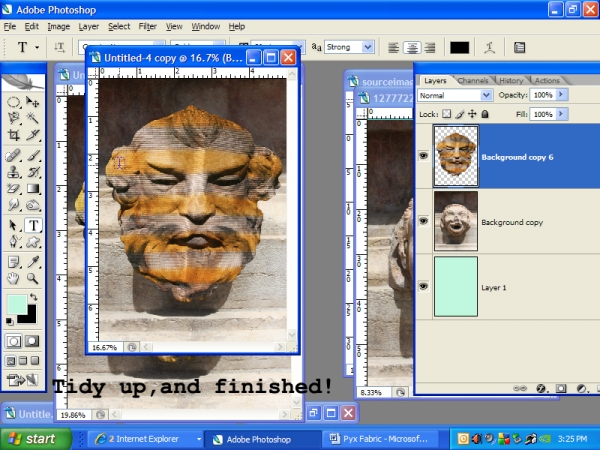Viewport: 600px width, 450px height.
Task: Change text orientation icon
Action: point(59,47)
